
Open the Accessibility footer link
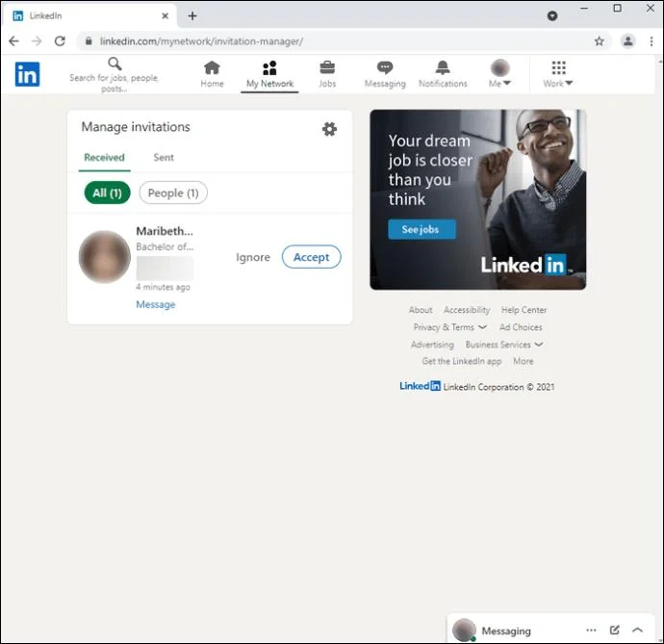pyautogui.click(x=467, y=310)
